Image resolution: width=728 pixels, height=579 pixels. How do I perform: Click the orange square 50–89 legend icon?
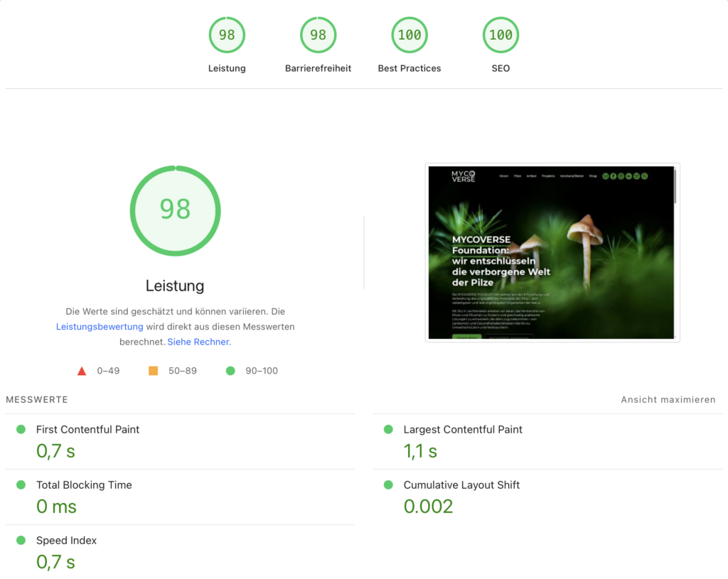click(153, 371)
